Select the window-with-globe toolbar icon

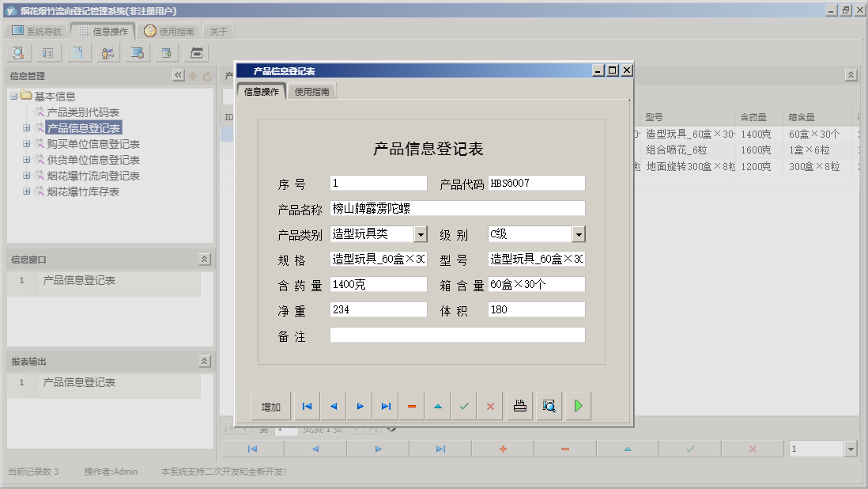(136, 52)
